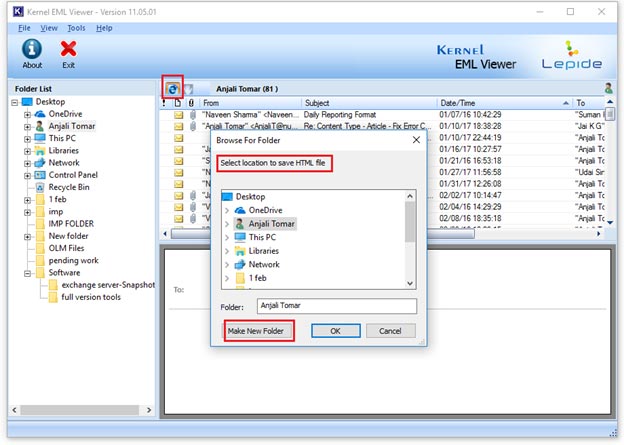Click the Recycle Bin icon in Folder List
The image size is (624, 445).
click(x=40, y=187)
